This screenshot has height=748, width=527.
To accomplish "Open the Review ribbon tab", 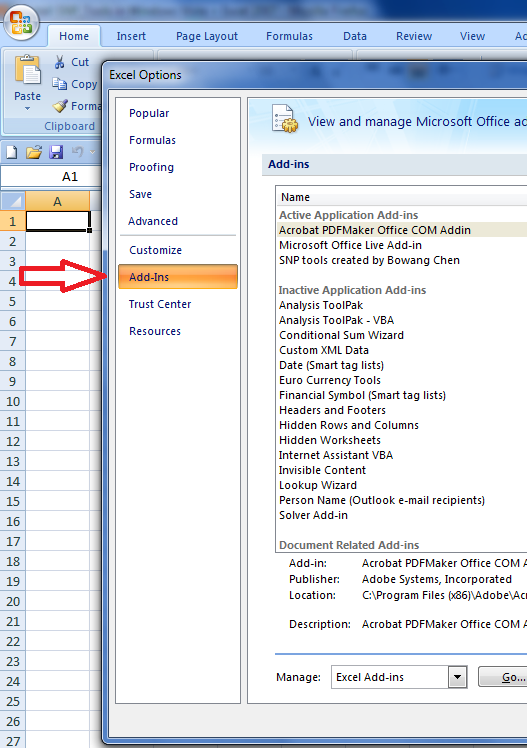I will point(414,36).
